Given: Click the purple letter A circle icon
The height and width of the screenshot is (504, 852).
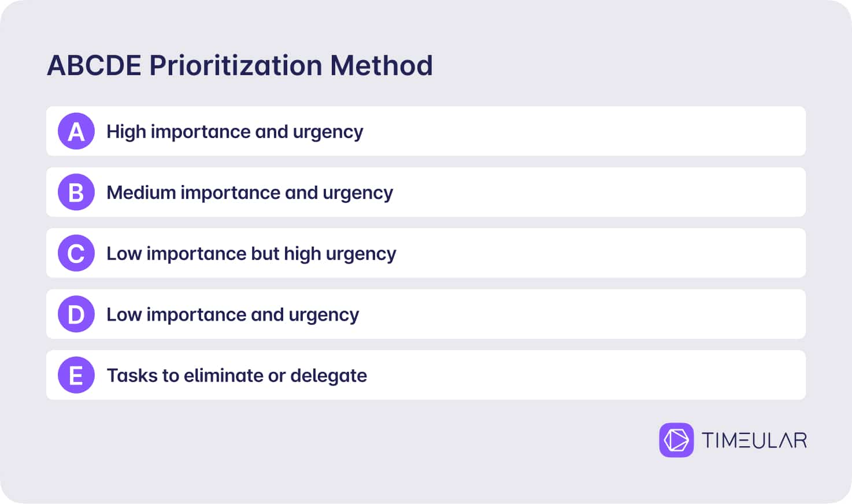Looking at the screenshot, I should point(76,131).
